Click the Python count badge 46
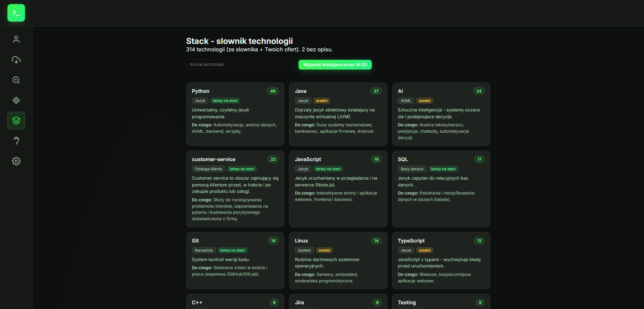Screen dimensions: 644x309 coord(273,91)
